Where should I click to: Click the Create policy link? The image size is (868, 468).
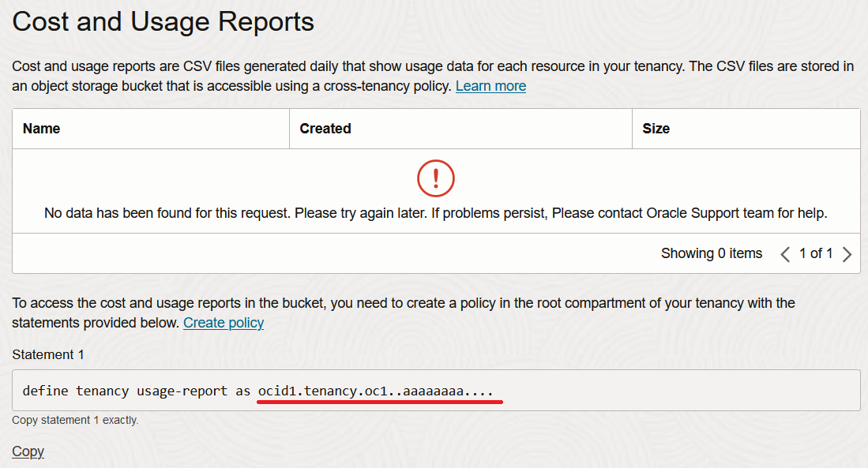(x=224, y=323)
